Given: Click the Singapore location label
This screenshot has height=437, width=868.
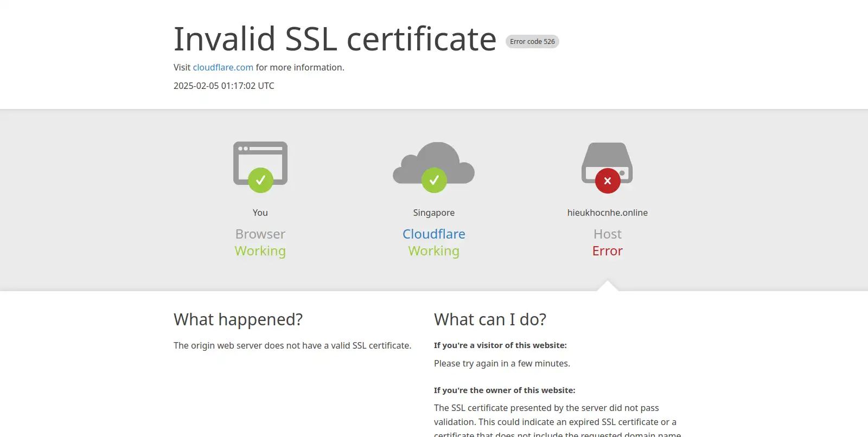Looking at the screenshot, I should [434, 213].
